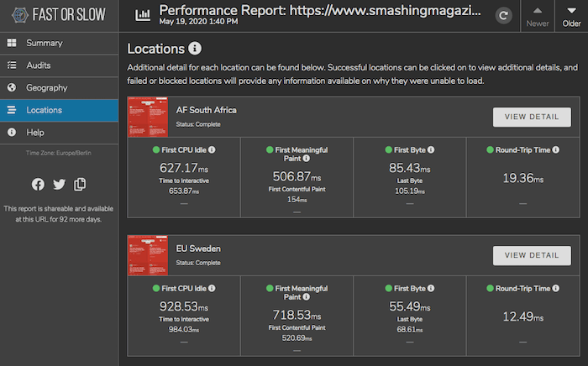The image size is (588, 366).
Task: Click info icon beside South Africa First CPU Idle
Action: (x=212, y=150)
